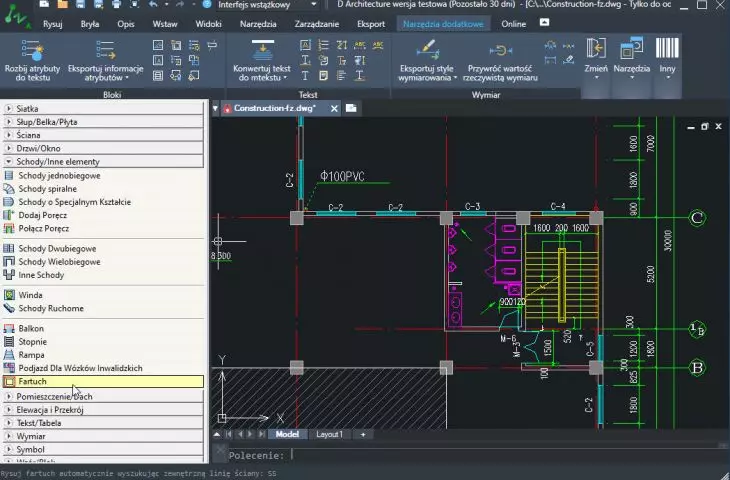Expand the Elewacja i Przekrój section

coord(103,410)
